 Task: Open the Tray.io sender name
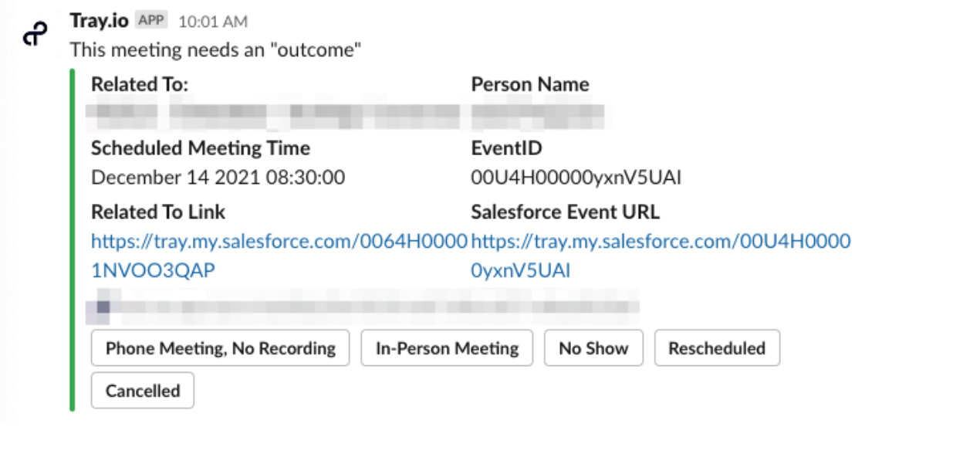[x=100, y=21]
